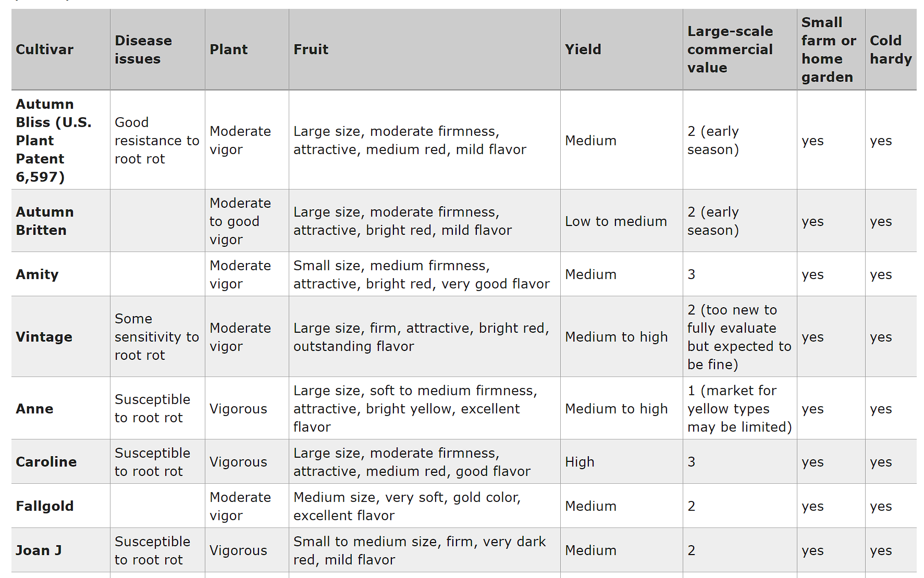This screenshot has width=924, height=578.
Task: Select the Caroline cultivar name
Action: point(46,462)
